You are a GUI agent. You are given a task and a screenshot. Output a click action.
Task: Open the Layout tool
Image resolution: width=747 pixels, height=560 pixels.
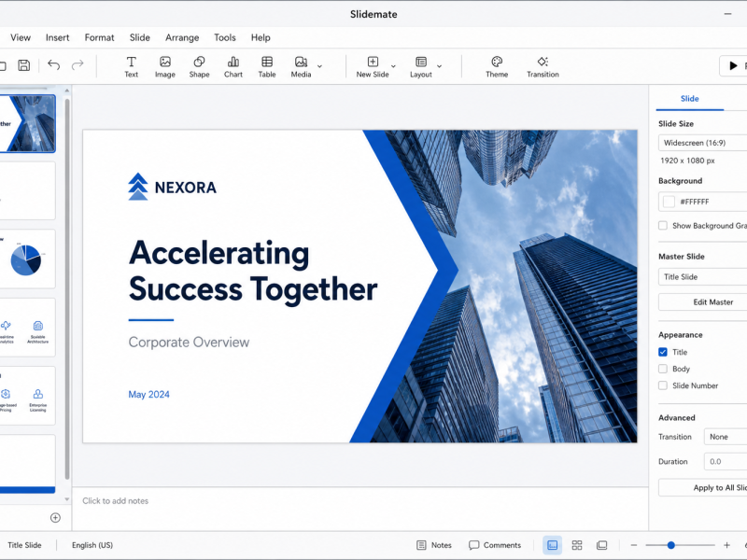[x=421, y=66]
